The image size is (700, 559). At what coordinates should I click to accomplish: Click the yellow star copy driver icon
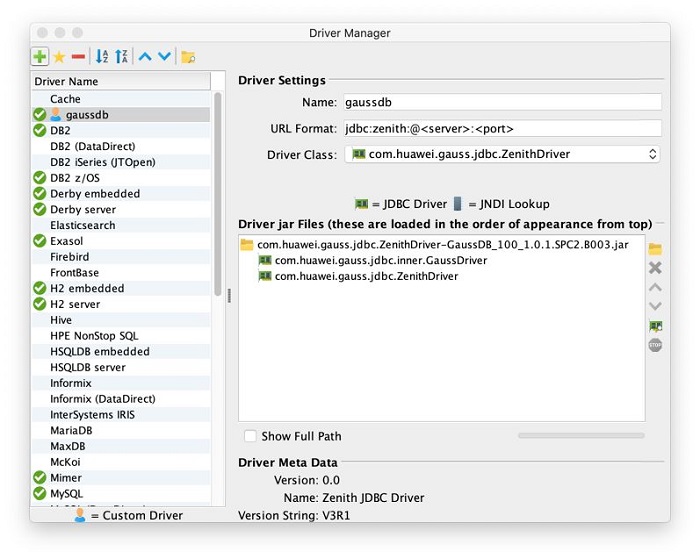59,57
